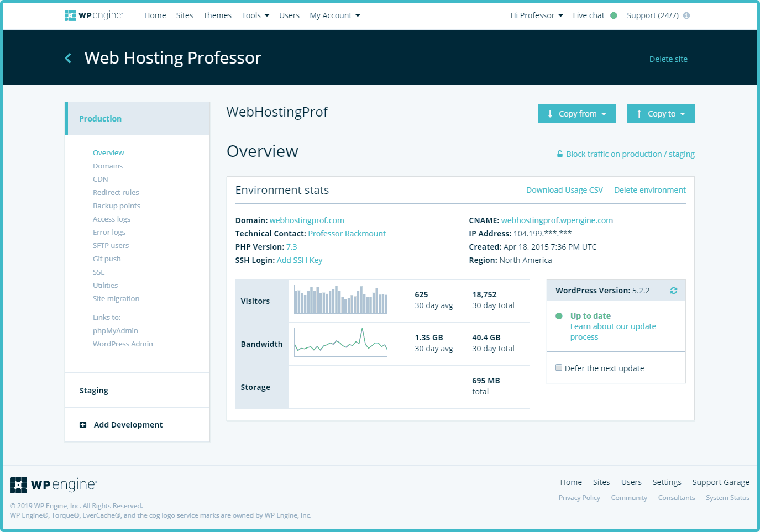Viewport: 760px width, 532px height.
Task: Click the green Live chat status dot
Action: pyautogui.click(x=612, y=15)
